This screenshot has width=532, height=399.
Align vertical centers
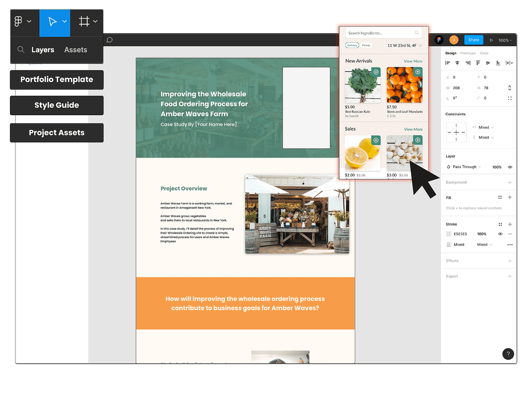pyautogui.click(x=488, y=63)
